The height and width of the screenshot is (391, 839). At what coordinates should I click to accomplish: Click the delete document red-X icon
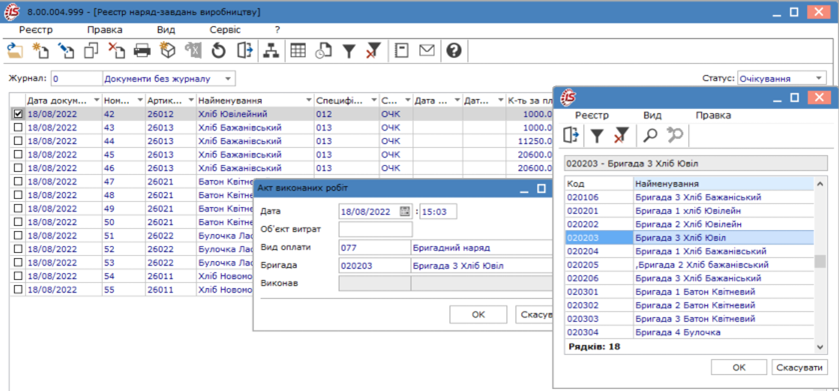(117, 51)
